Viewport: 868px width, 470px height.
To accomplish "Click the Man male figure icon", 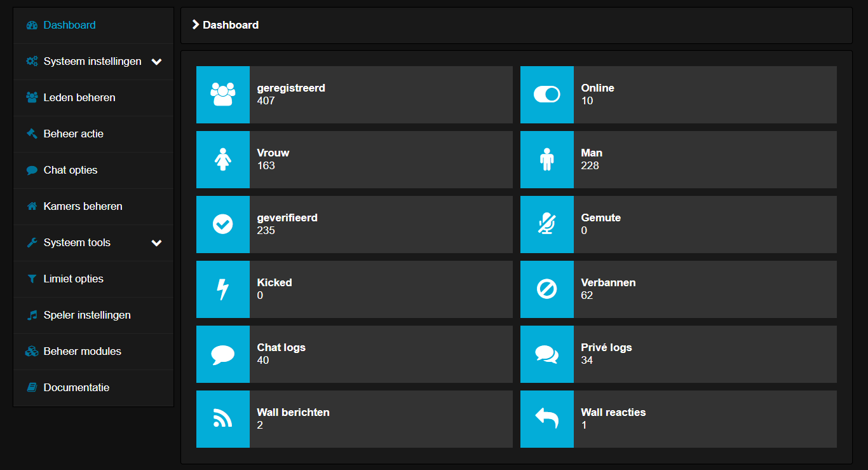I will 546,160.
